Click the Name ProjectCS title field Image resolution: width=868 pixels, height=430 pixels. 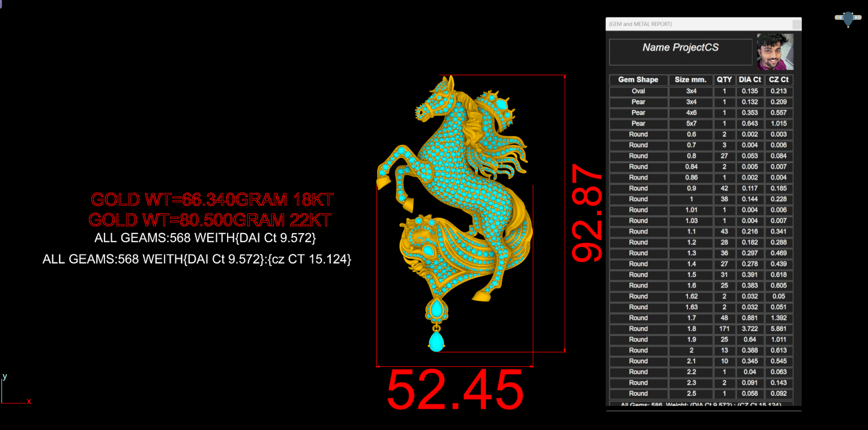681,52
